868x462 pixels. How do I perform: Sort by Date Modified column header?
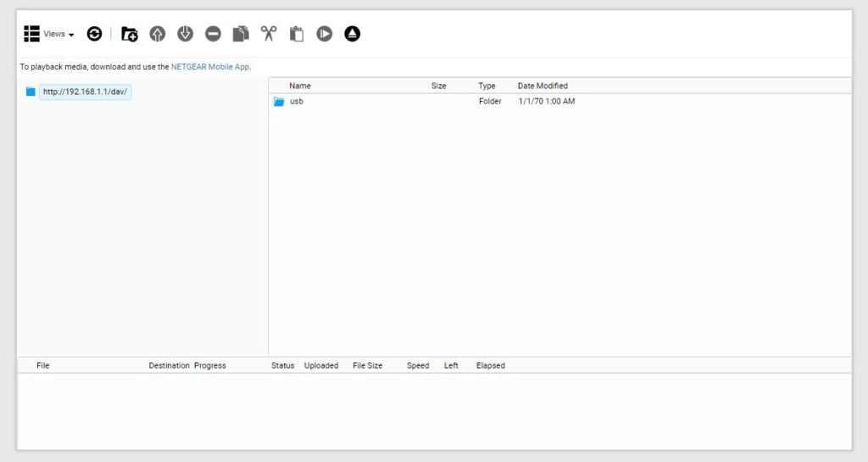(x=542, y=86)
